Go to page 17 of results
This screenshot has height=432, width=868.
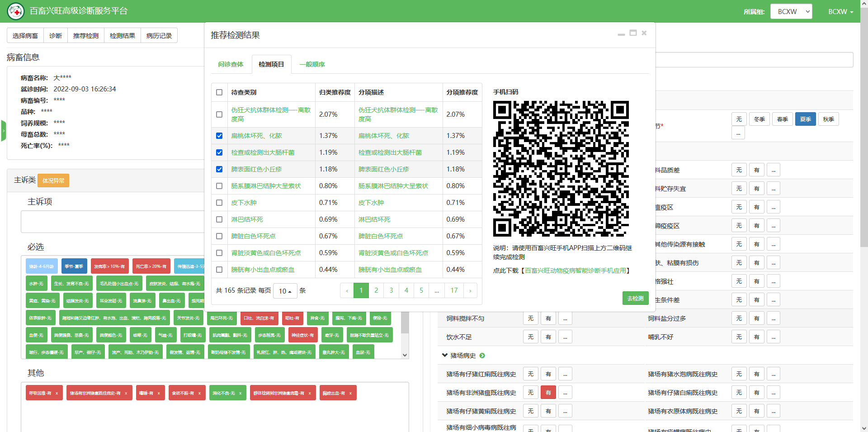pos(454,290)
